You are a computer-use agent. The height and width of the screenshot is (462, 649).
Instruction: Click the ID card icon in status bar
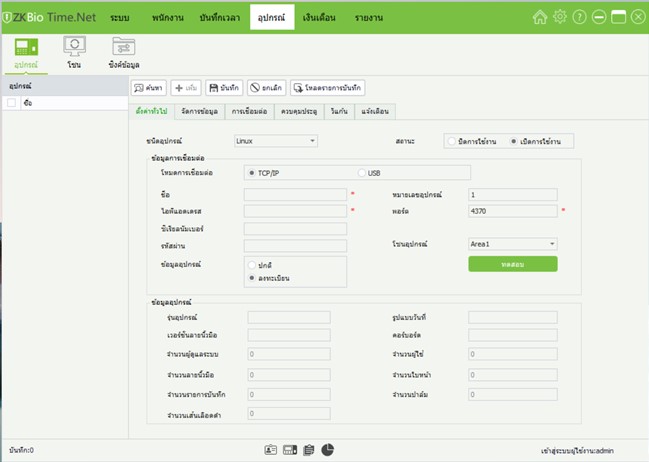pyautogui.click(x=271, y=450)
